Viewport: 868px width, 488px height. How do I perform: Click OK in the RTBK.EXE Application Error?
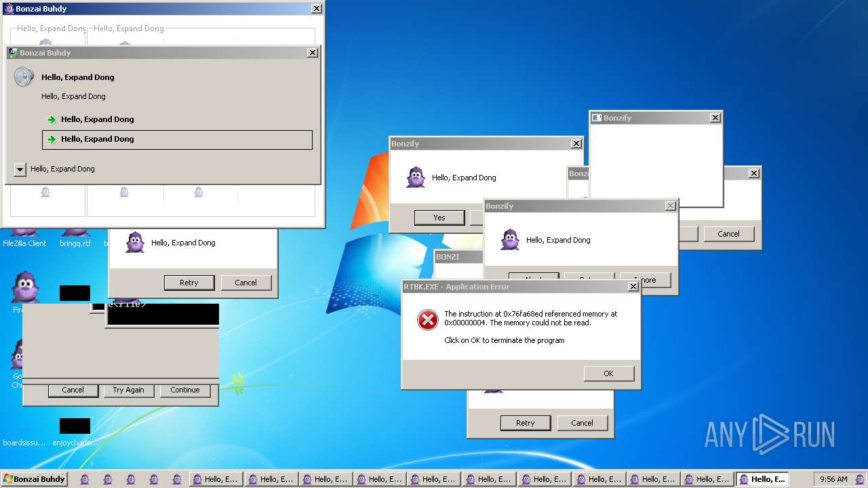tap(608, 373)
